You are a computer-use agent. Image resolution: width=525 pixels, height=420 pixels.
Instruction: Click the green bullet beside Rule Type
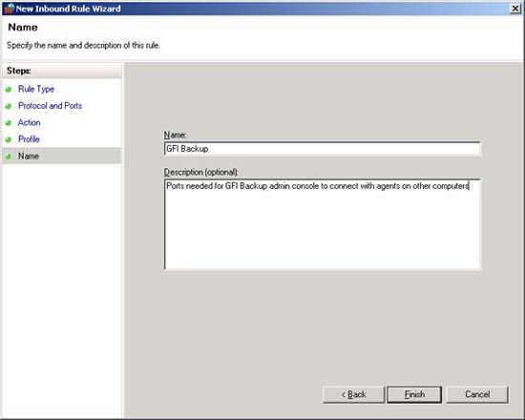click(9, 90)
